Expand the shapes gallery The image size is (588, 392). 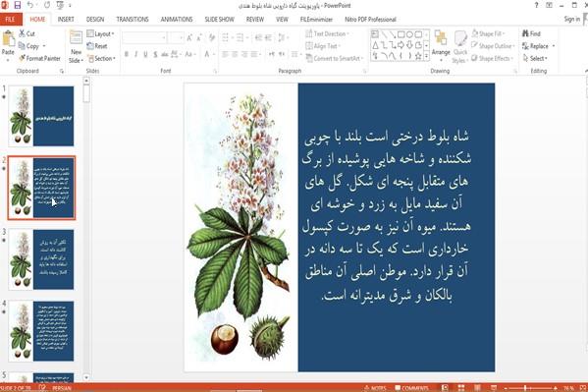coord(426,56)
